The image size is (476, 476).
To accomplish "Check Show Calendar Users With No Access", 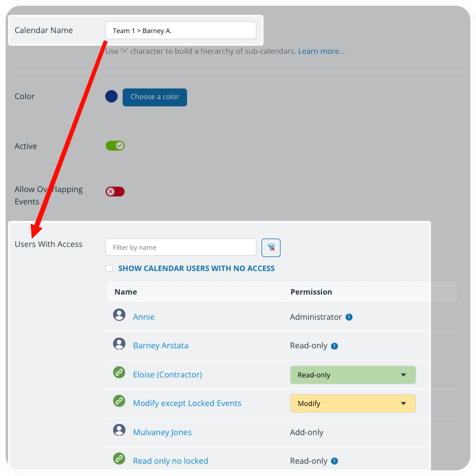I will coord(109,269).
